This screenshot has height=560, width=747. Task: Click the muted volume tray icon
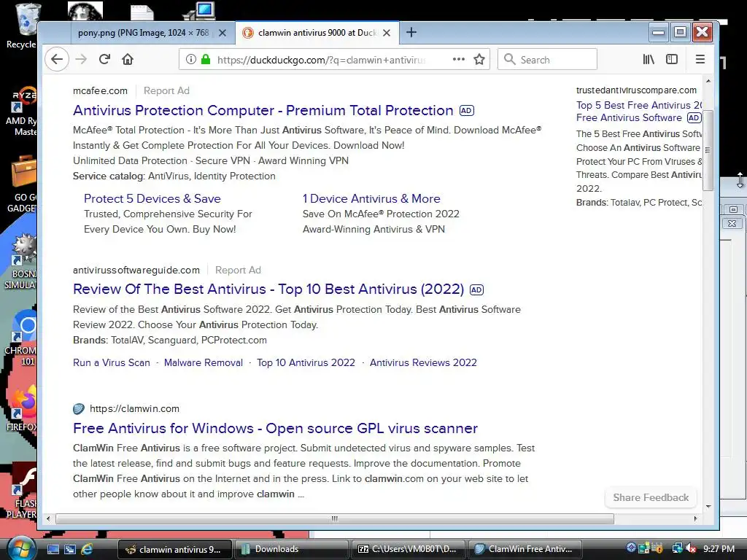coord(692,549)
